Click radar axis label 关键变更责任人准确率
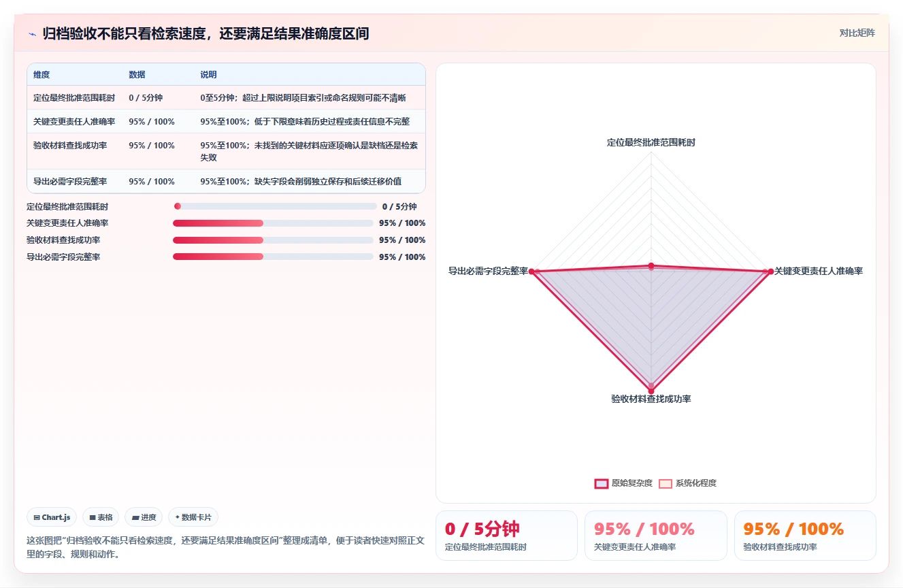The image size is (903, 588). 819,271
